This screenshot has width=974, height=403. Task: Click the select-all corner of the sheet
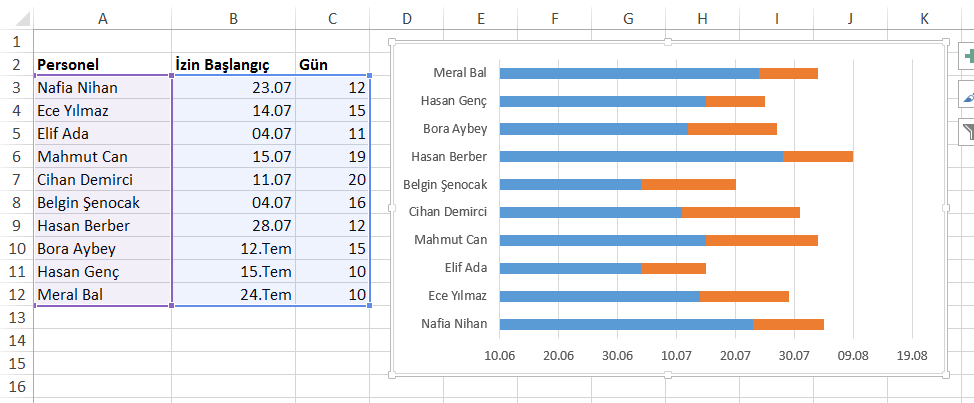coord(16,19)
